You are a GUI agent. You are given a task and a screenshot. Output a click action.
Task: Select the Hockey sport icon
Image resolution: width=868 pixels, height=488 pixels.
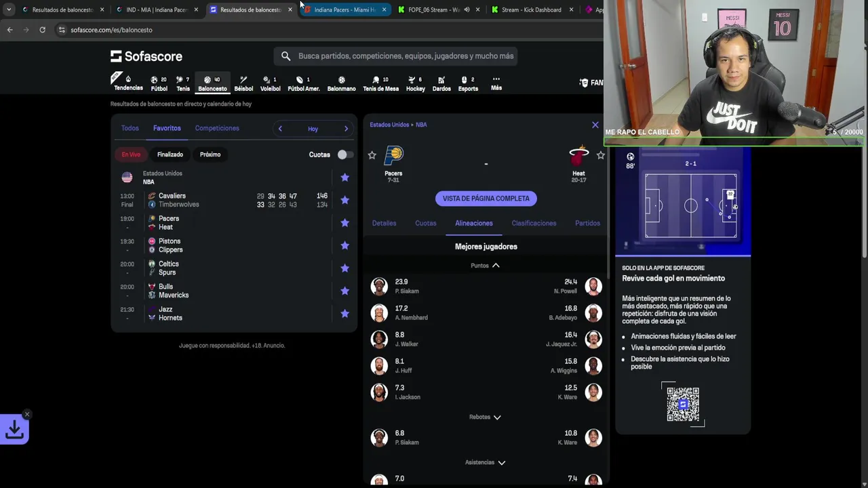(416, 83)
